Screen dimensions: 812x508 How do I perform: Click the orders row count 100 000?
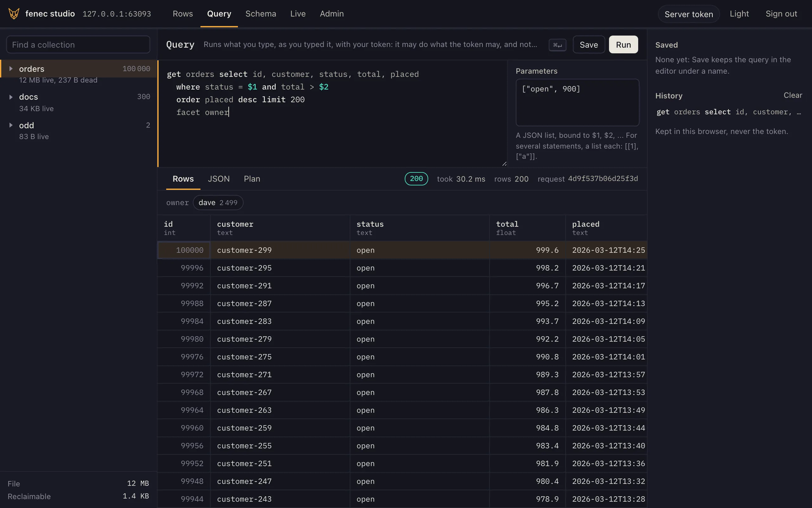click(x=136, y=69)
